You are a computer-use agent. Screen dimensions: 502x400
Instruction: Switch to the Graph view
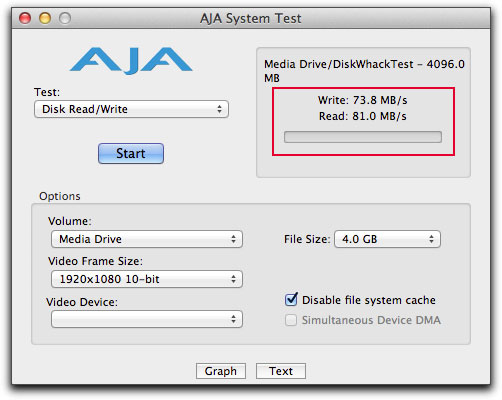pyautogui.click(x=221, y=371)
